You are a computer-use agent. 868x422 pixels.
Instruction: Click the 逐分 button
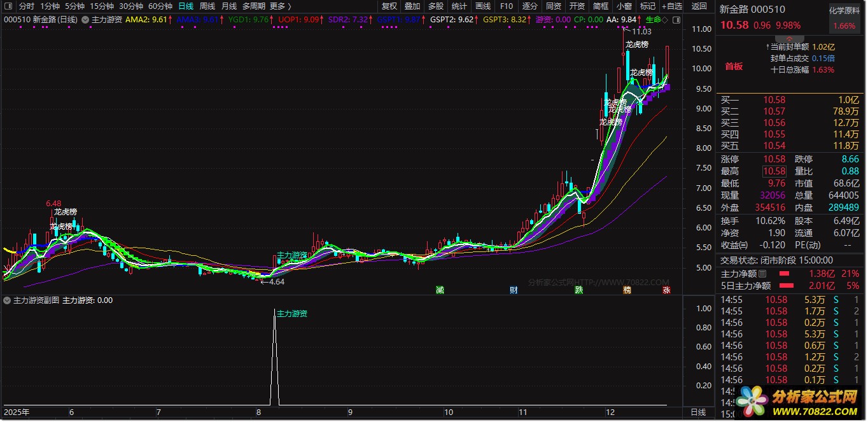point(530,6)
